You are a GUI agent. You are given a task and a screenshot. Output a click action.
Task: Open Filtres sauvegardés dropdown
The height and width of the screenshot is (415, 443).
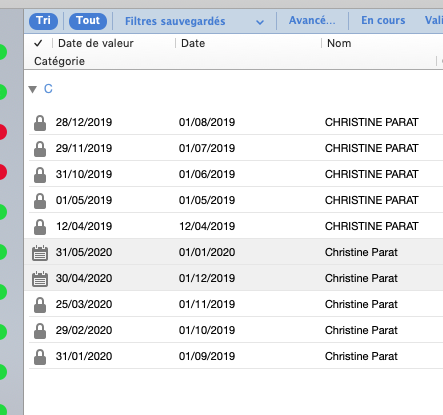(194, 21)
